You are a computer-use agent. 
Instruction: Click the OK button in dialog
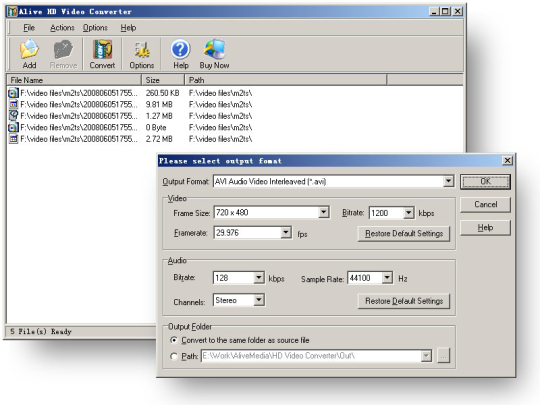(485, 181)
